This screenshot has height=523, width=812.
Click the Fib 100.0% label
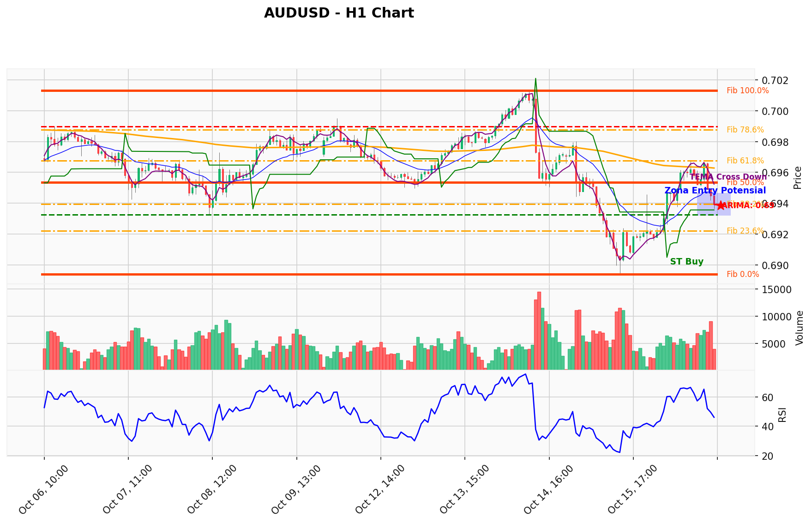click(x=748, y=90)
